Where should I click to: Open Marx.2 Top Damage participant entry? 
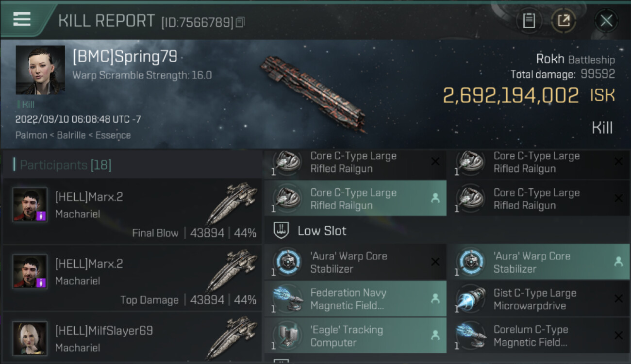pos(132,278)
